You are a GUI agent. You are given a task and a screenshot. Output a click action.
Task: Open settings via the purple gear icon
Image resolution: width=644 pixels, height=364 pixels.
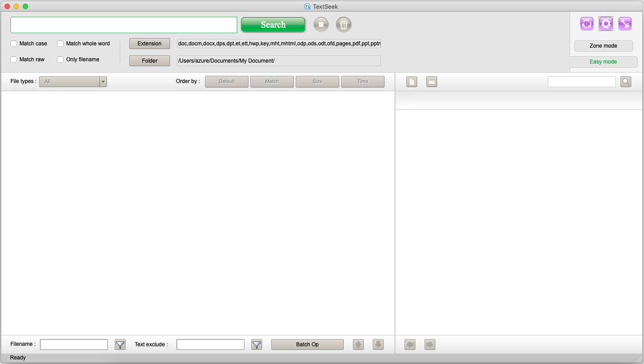(605, 24)
